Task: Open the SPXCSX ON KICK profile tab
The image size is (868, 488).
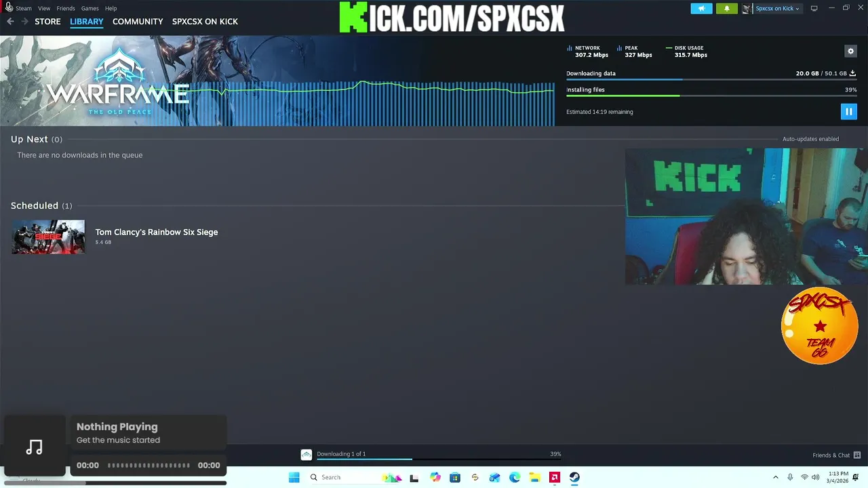Action: (205, 22)
